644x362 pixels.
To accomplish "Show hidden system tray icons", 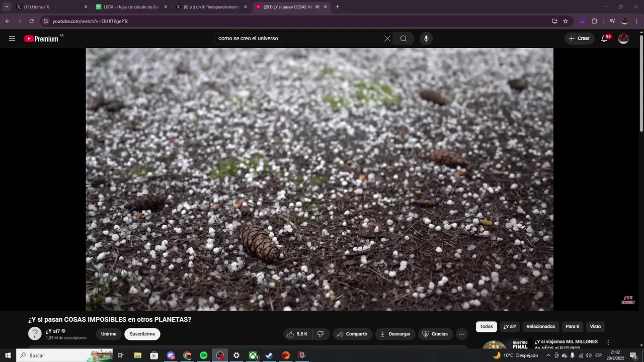I will [x=548, y=355].
